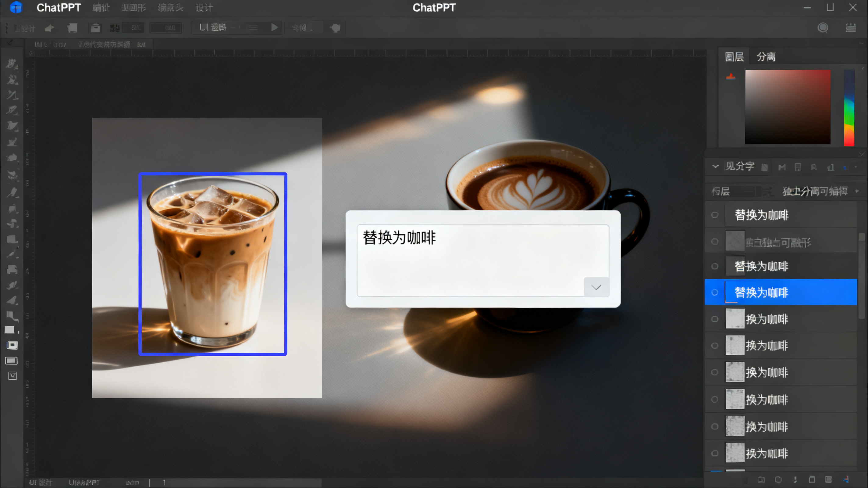Open the panel layout icon at far top right
868x488 pixels.
pyautogui.click(x=851, y=28)
